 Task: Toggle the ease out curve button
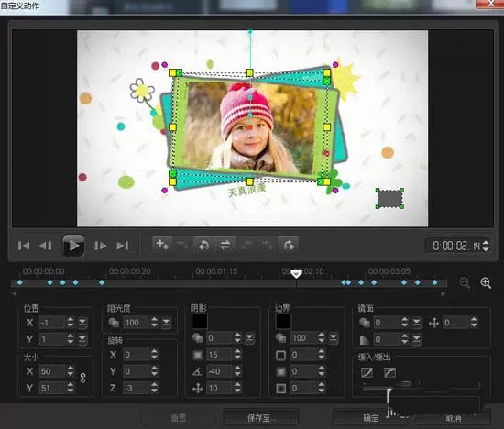coord(389,372)
